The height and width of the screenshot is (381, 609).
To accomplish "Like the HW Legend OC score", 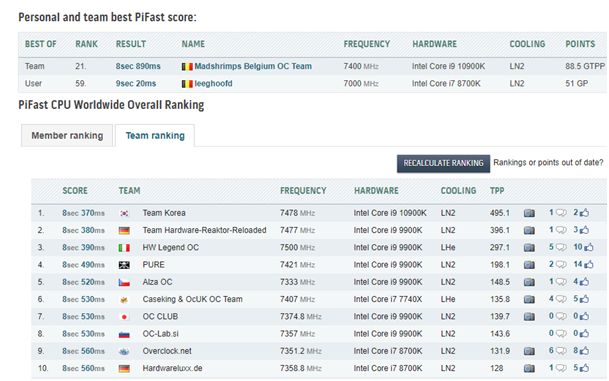I will tap(589, 247).
